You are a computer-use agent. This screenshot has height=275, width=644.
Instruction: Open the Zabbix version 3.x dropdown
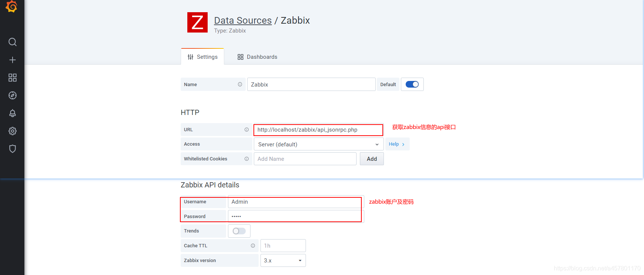[283, 260]
